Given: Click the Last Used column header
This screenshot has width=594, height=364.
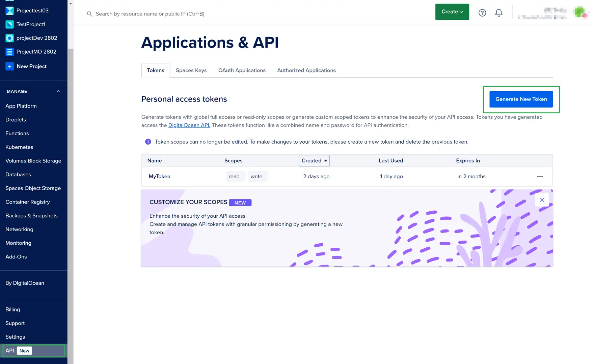Looking at the screenshot, I should coord(391,161).
